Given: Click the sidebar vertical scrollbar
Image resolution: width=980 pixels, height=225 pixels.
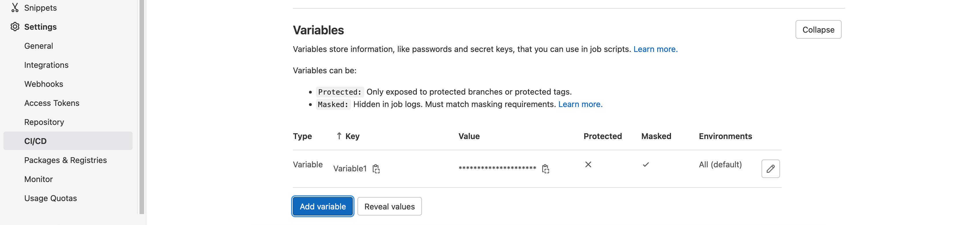Looking at the screenshot, I should pyautogui.click(x=142, y=107).
